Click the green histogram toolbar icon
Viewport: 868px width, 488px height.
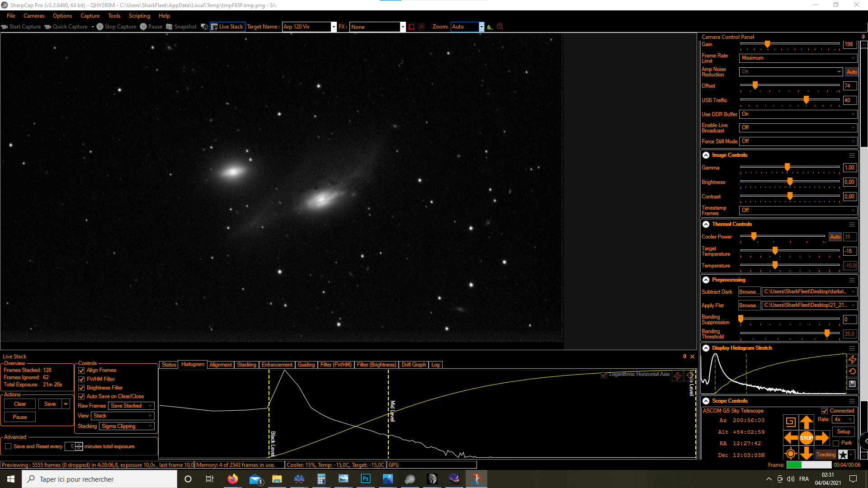[490, 27]
